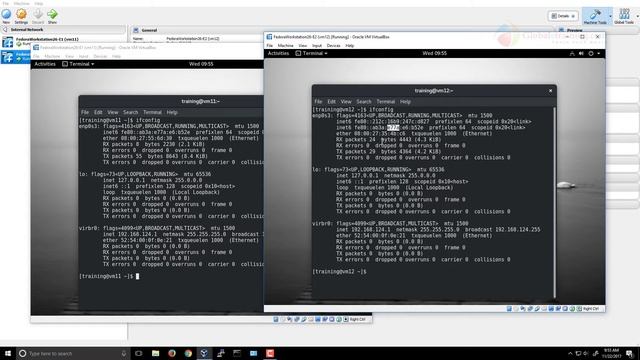640x360 pixels.
Task: Expand system menu arrow in vm12 top bar
Action: point(598,53)
